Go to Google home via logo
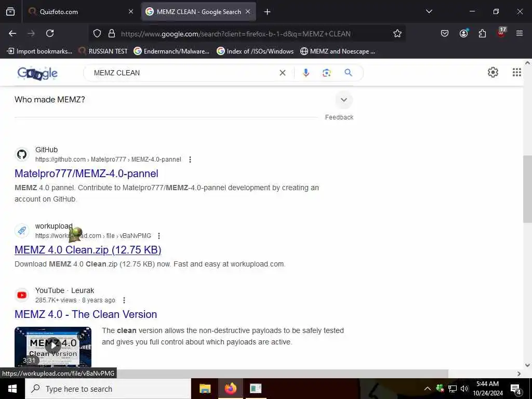 pyautogui.click(x=37, y=73)
